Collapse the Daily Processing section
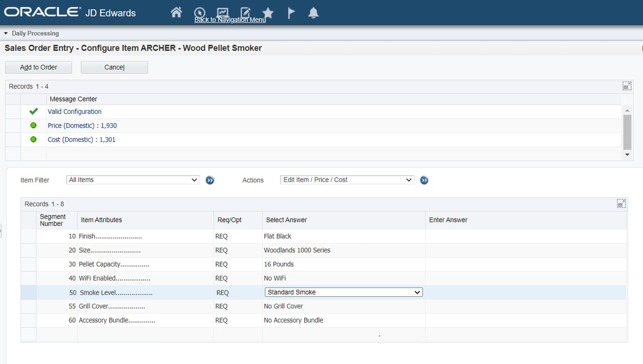This screenshot has width=643, height=364. tap(4, 33)
